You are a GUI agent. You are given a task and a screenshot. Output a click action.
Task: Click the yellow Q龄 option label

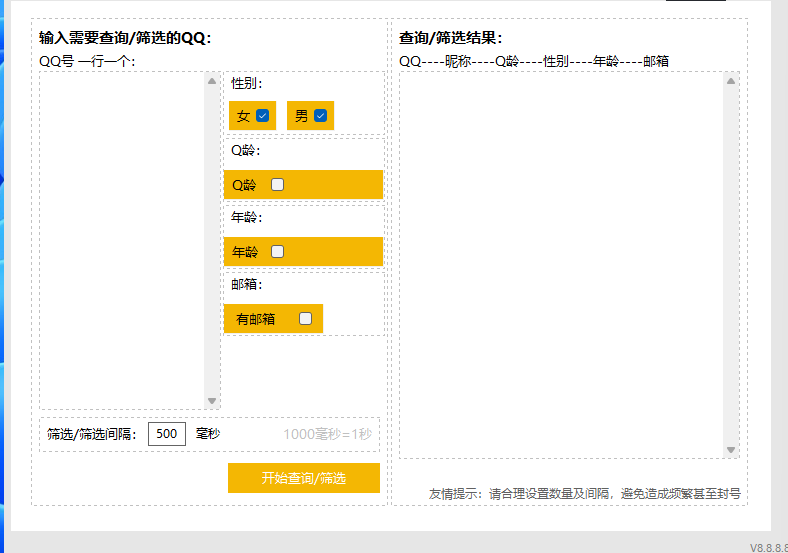pyautogui.click(x=244, y=185)
